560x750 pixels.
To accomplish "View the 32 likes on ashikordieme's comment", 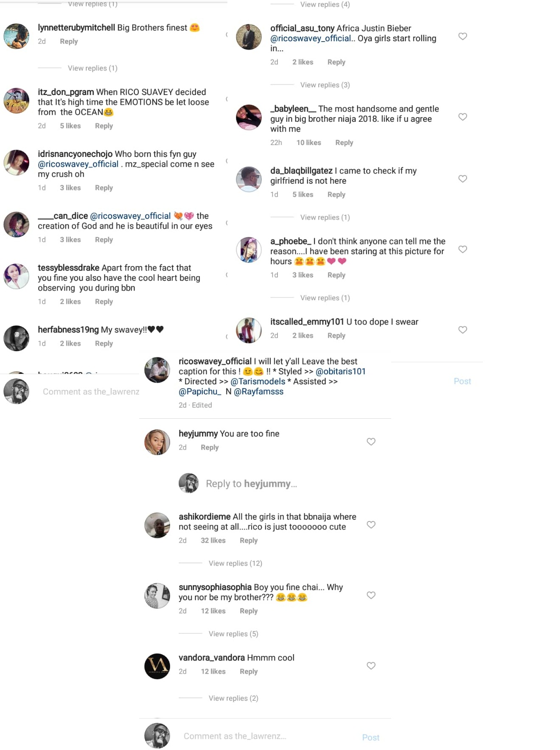I will tap(213, 540).
